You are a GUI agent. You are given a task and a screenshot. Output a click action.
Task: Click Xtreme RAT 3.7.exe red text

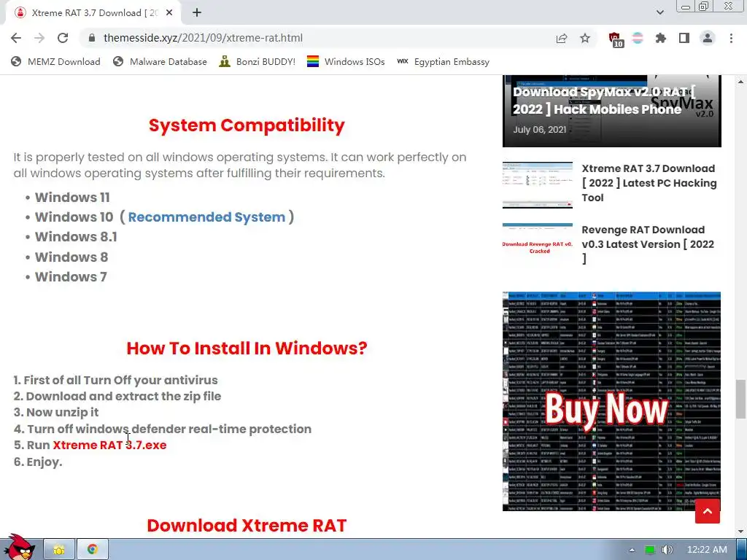coord(109,446)
